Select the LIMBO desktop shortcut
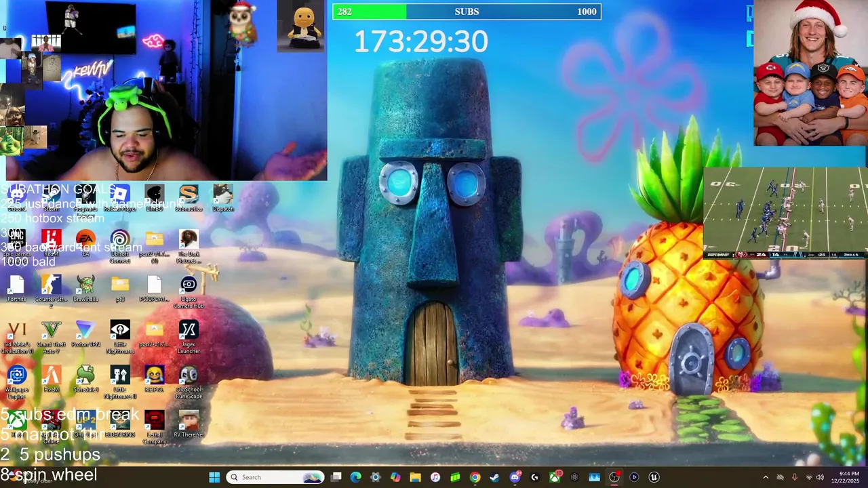This screenshot has width=868, height=488. click(154, 199)
